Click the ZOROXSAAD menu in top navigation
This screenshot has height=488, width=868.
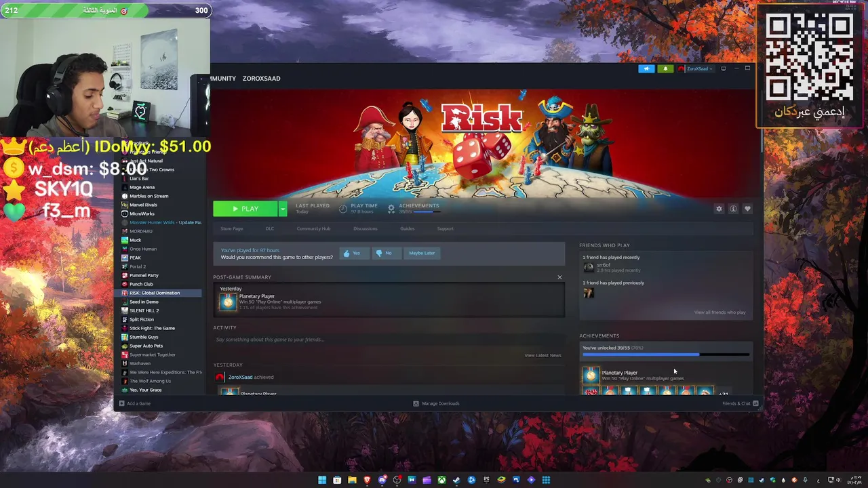261,79
